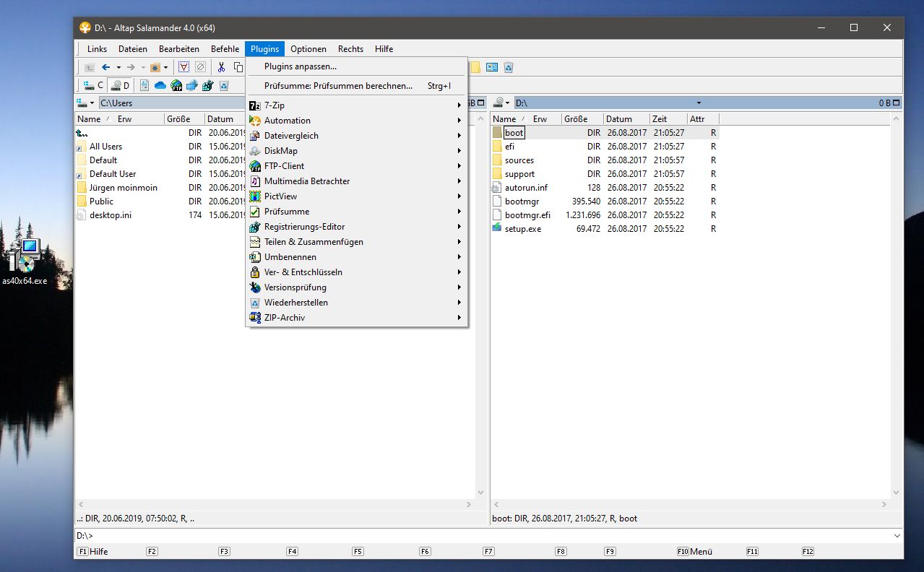The height and width of the screenshot is (572, 924).
Task: Click the scissors Cut icon
Action: (x=221, y=67)
